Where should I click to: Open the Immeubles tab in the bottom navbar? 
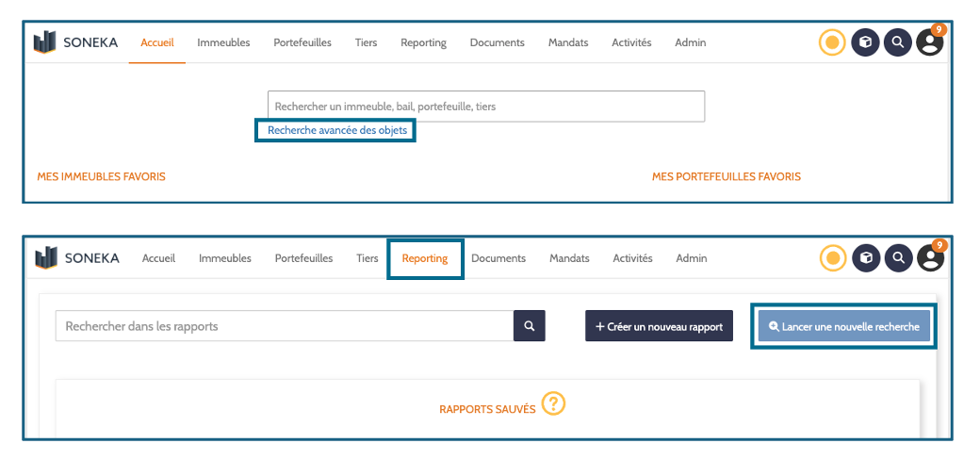(x=225, y=258)
